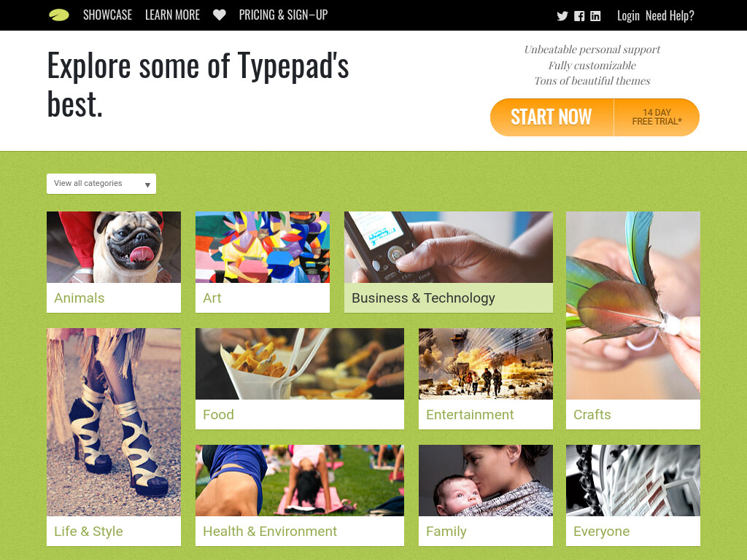Screen dimensions: 747x560
Task: Click the dropdown arrow beside View all categories
Action: coord(147,184)
